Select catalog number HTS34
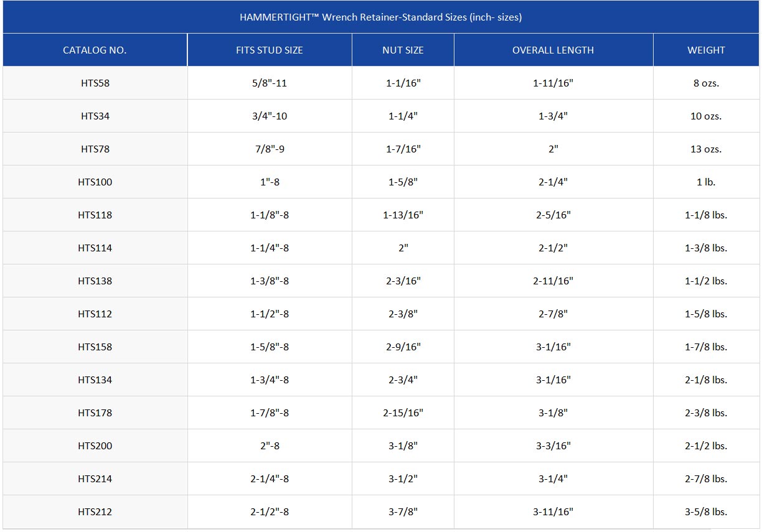Image resolution: width=762 pixels, height=532 pixels. 95,116
